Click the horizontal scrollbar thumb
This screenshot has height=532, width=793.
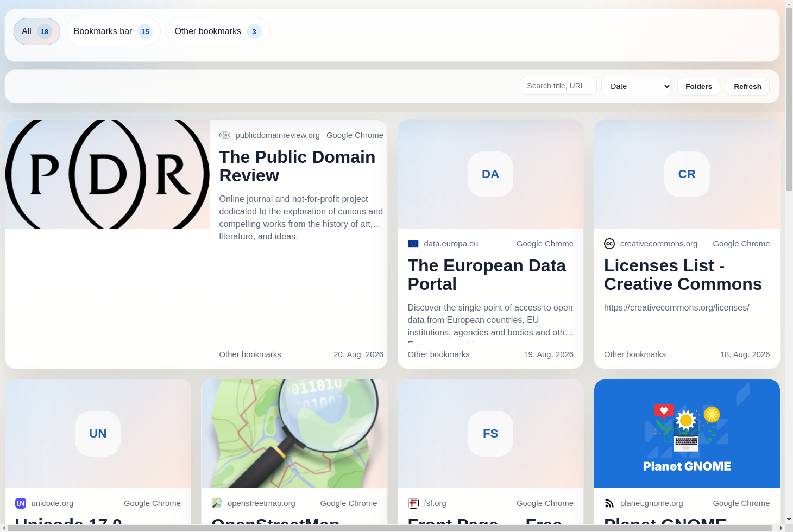pyautogui.click(x=389, y=528)
